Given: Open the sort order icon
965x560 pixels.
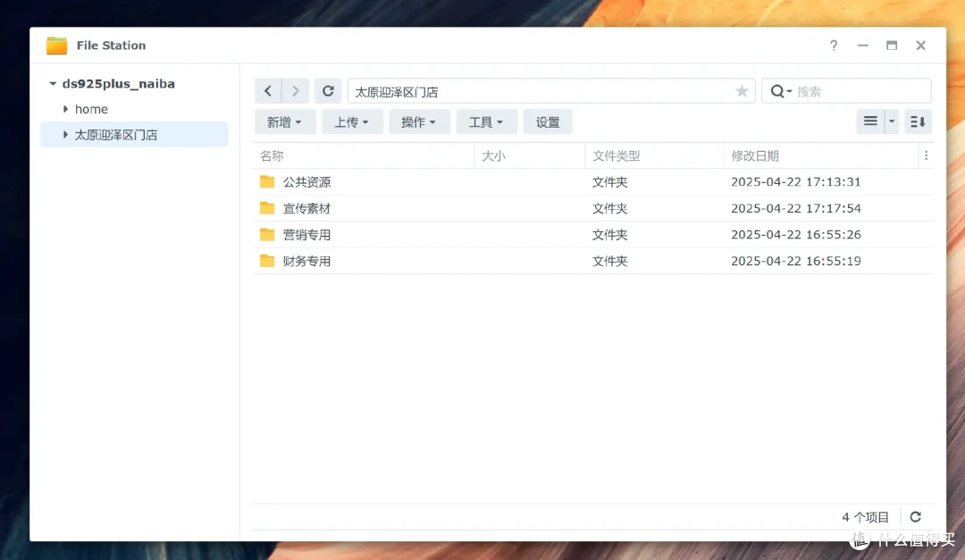Looking at the screenshot, I should (918, 121).
